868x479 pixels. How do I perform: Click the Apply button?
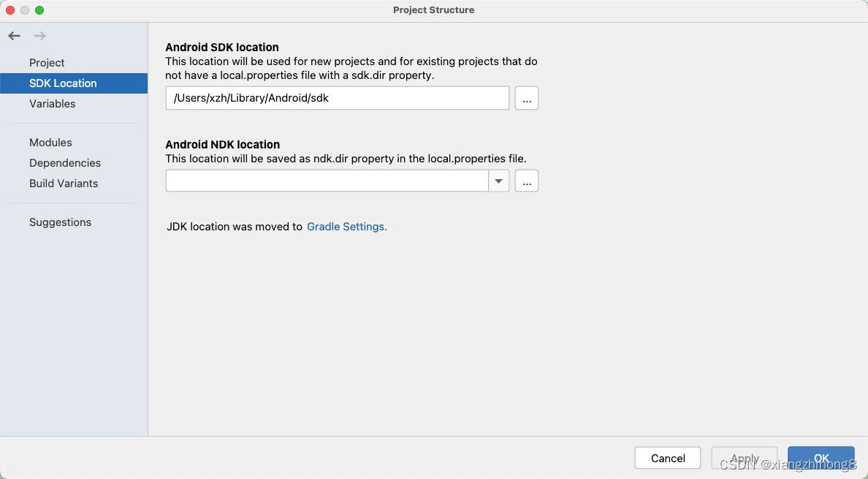tap(744, 457)
